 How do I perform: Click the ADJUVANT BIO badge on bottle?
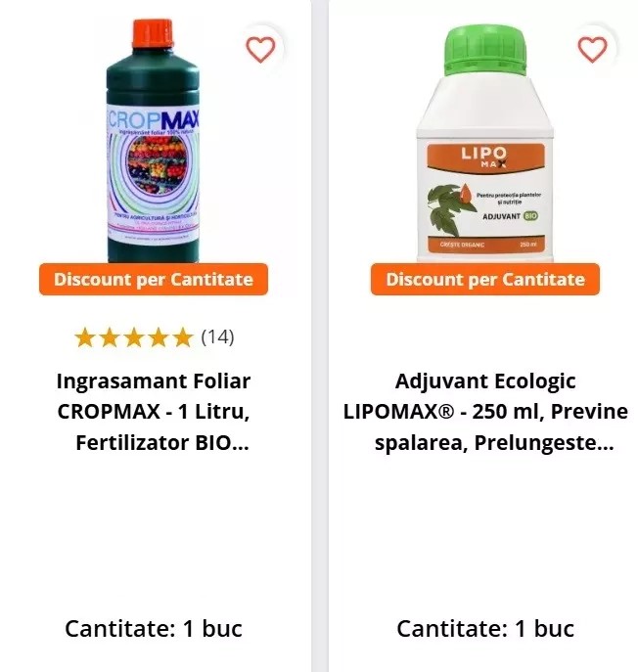coord(510,216)
